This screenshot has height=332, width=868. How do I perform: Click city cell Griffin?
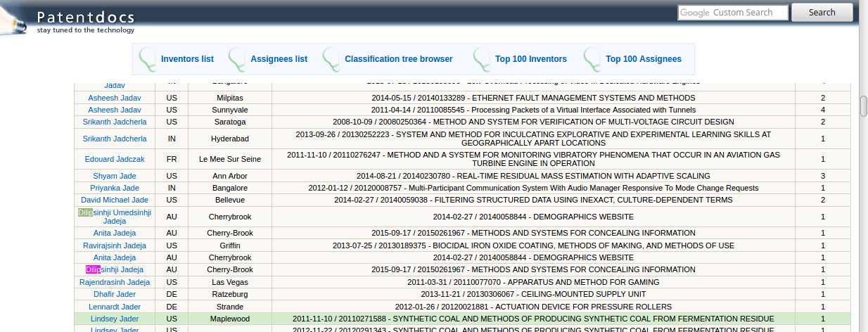pos(230,245)
